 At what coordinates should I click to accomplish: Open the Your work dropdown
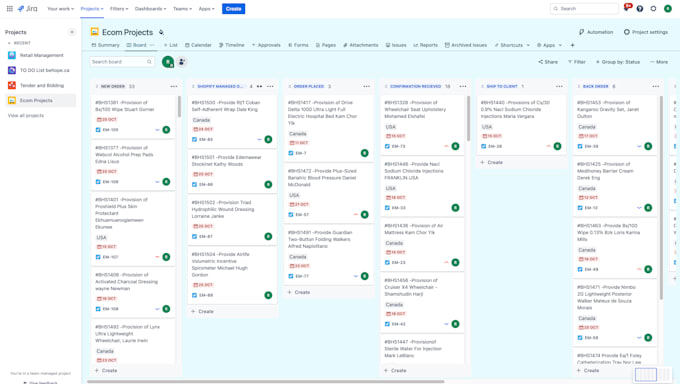point(60,9)
